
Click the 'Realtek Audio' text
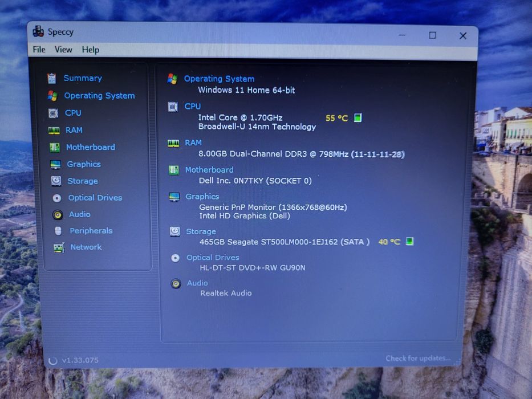tap(226, 293)
